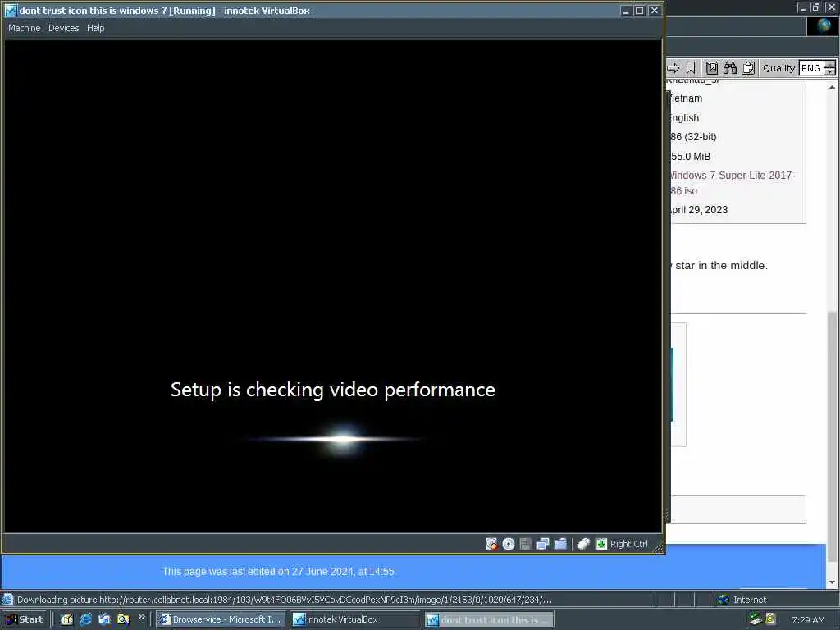Click the VirtualBox title bar app icon
The width and height of the screenshot is (840, 630).
(11, 10)
